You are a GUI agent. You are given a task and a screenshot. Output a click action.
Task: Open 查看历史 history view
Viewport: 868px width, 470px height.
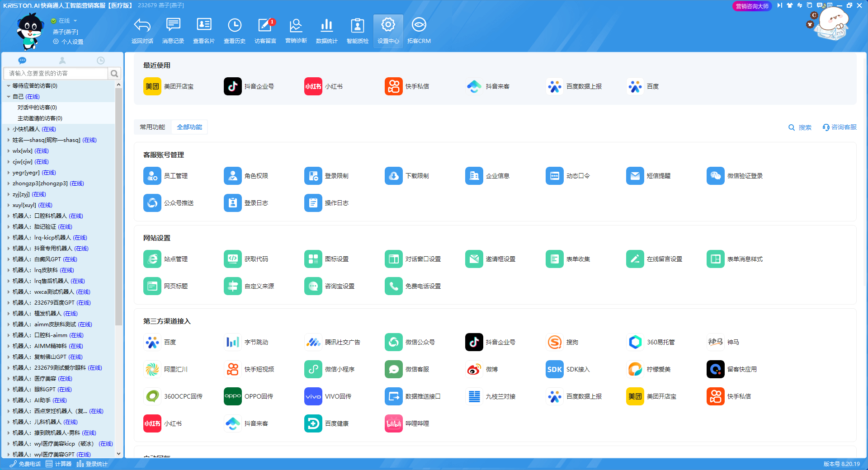pyautogui.click(x=235, y=31)
